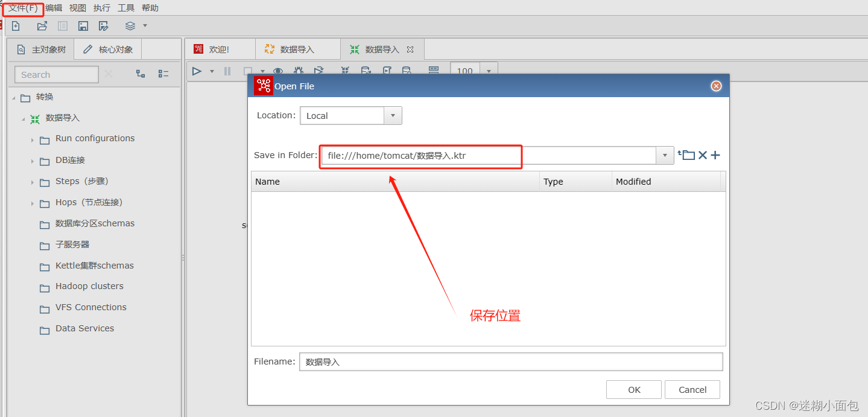Delete the saved path using the X icon

(702, 155)
